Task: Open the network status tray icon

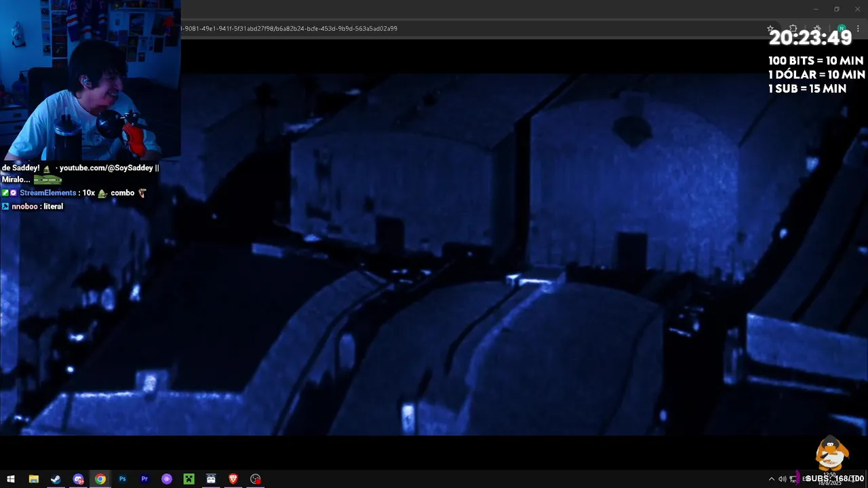Action: [793, 479]
